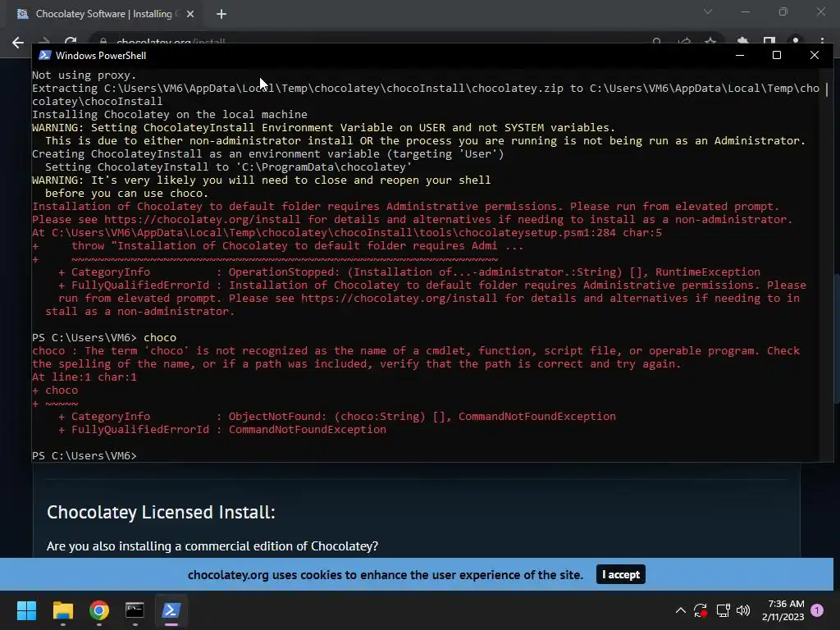
Task: Close the Windows PowerShell window
Action: click(x=815, y=55)
